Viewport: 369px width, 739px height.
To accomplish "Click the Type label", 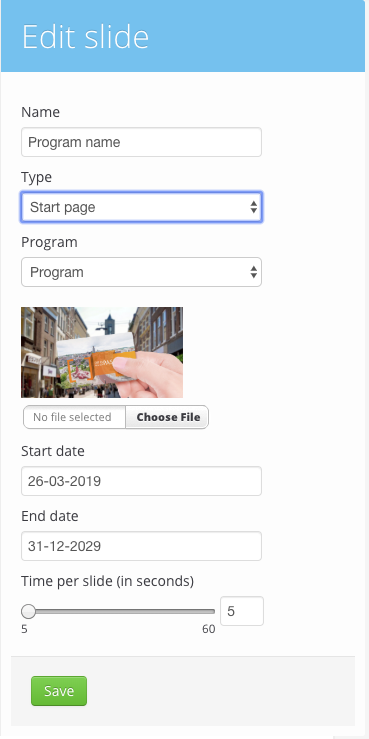I will pyautogui.click(x=36, y=177).
